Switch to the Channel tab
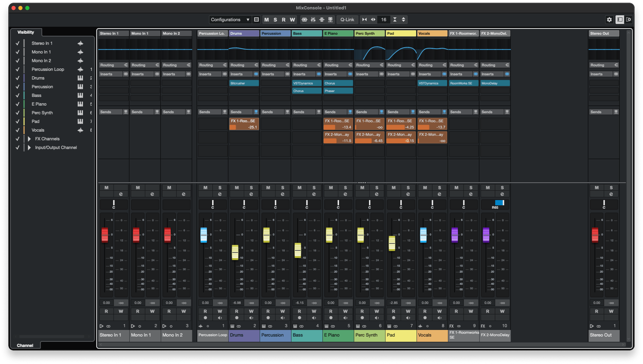Viewport: 643px width, 364px height. [25, 345]
